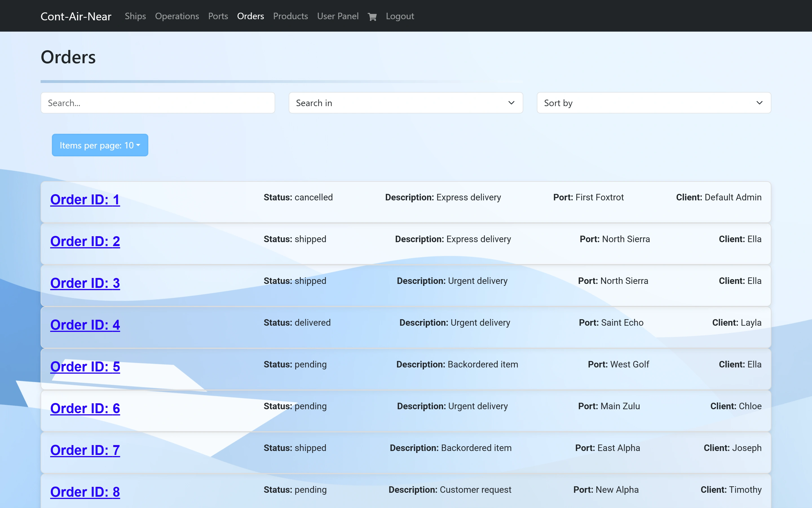
Task: Expand the Search in dropdown
Action: [406, 103]
